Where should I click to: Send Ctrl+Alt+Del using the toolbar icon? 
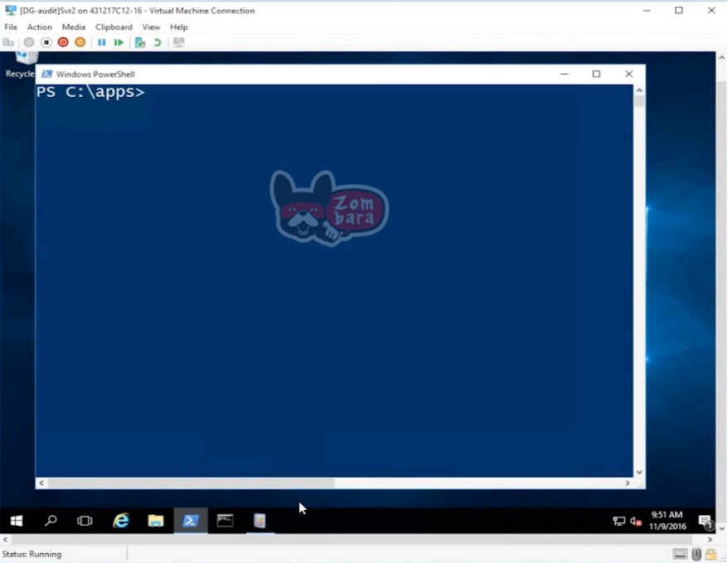pyautogui.click(x=8, y=42)
